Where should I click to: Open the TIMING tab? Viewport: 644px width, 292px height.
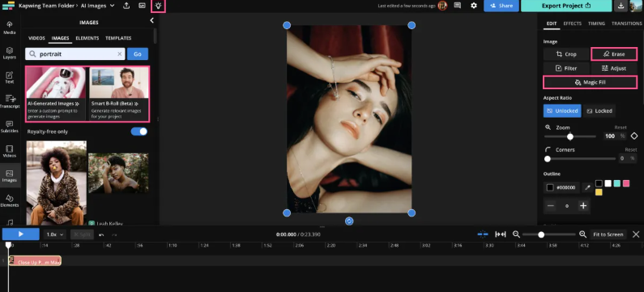click(596, 24)
